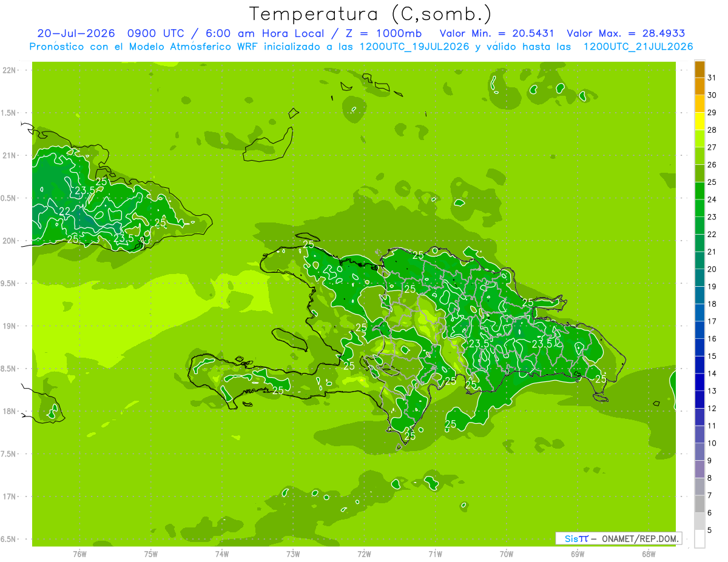Click the 72W longitude axis label
Screen dimensions: 728x562
click(x=364, y=554)
